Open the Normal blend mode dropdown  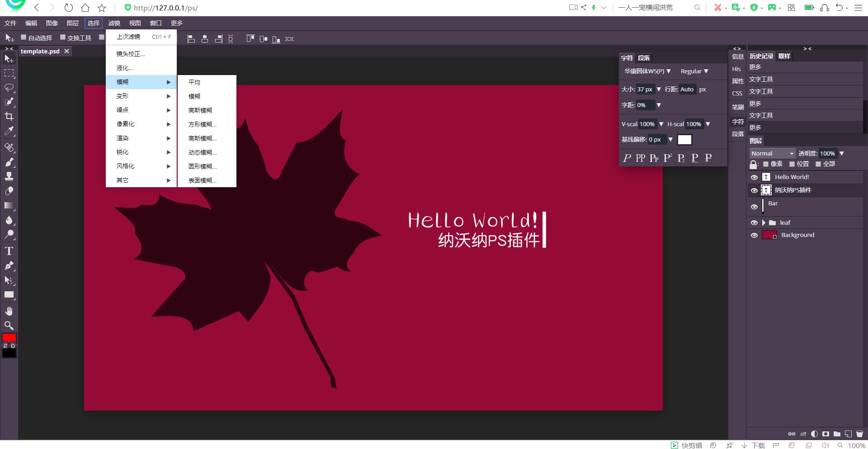772,153
